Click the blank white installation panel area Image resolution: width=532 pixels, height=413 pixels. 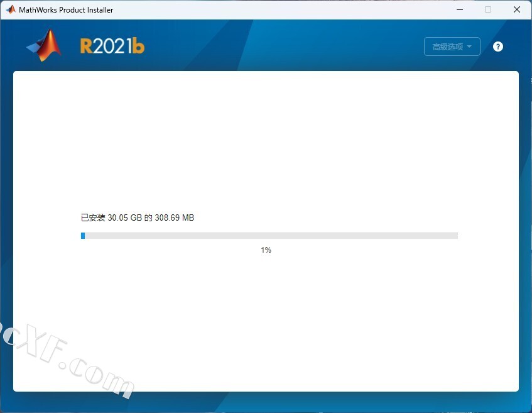tap(266, 138)
